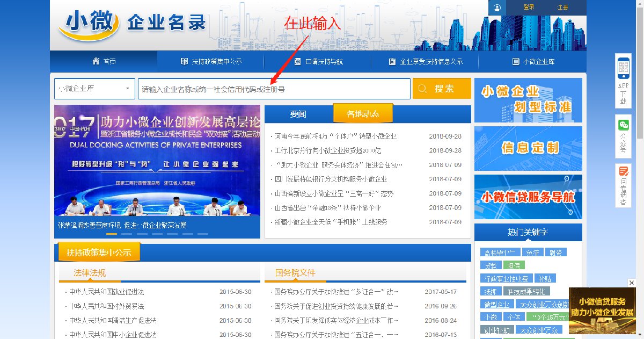Open 国务院办公厅关于加快推进五证合一 document
The height and width of the screenshot is (339, 644).
[336, 335]
